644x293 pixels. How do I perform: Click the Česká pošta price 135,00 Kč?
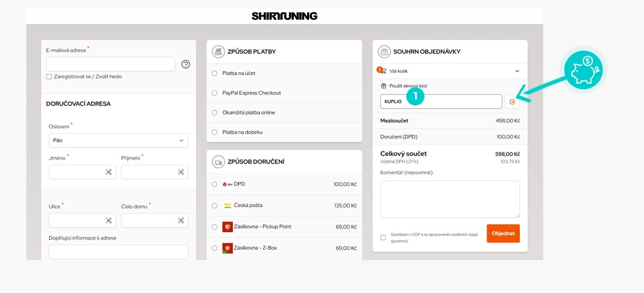(x=345, y=206)
